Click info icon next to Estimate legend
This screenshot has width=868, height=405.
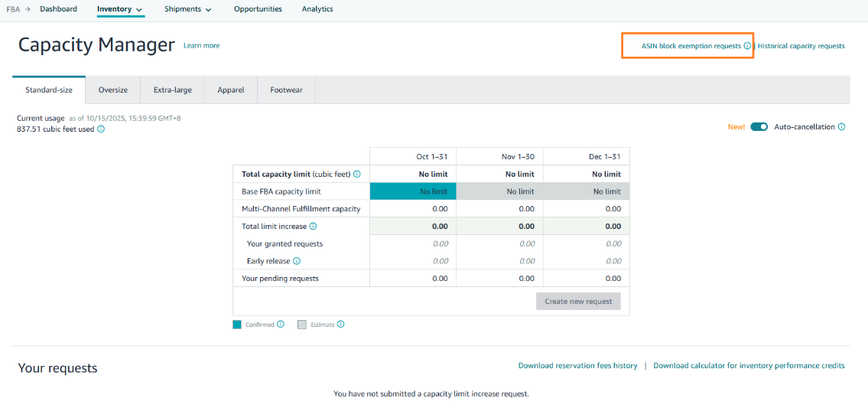point(341,325)
